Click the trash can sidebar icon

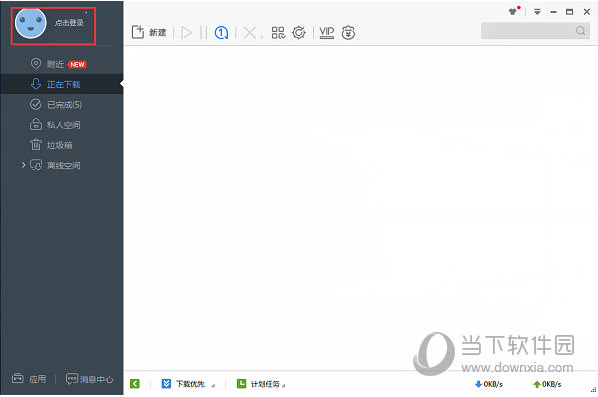[36, 145]
